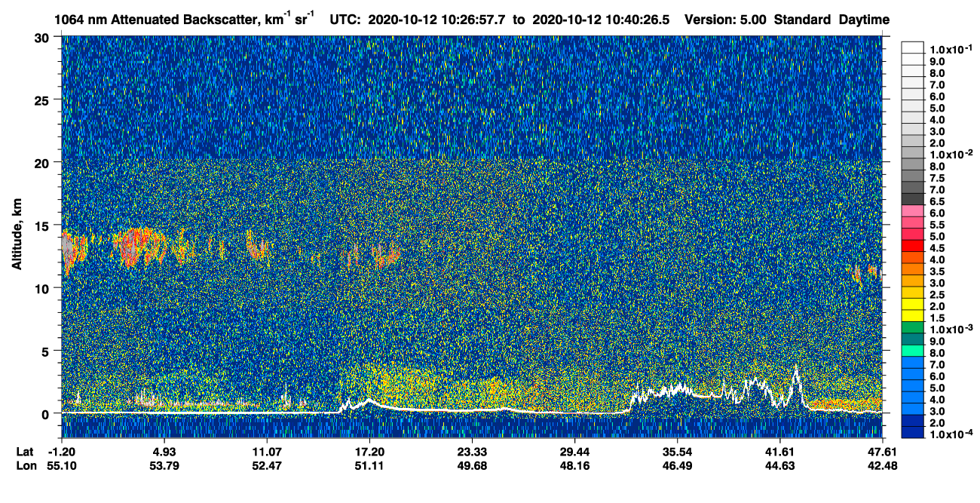Click the 15 km altitude tick label
This screenshot has height=503, width=980.
pos(43,225)
